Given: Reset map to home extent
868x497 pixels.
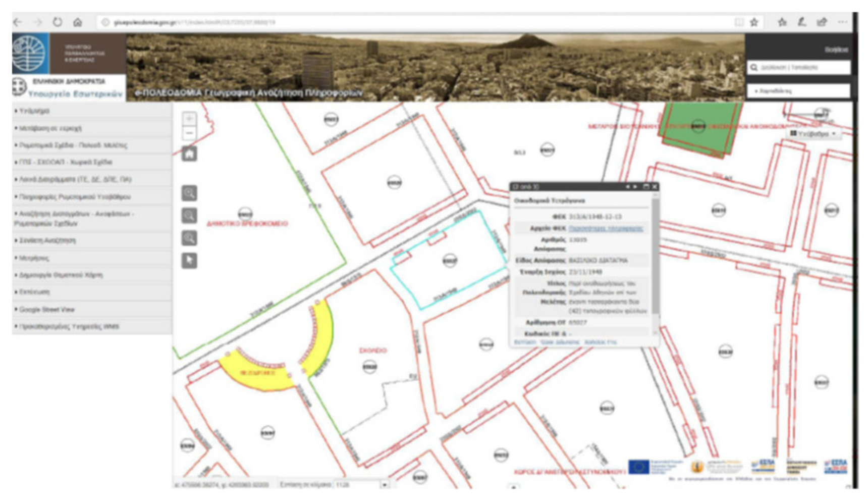Looking at the screenshot, I should 189,154.
